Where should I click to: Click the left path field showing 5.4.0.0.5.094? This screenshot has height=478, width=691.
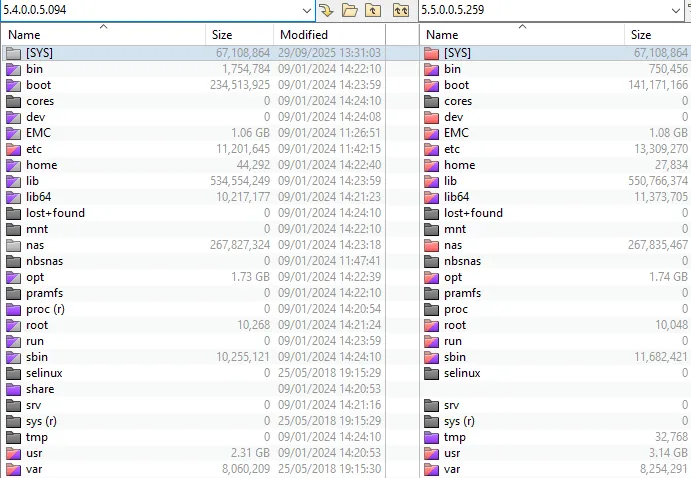[x=150, y=10]
